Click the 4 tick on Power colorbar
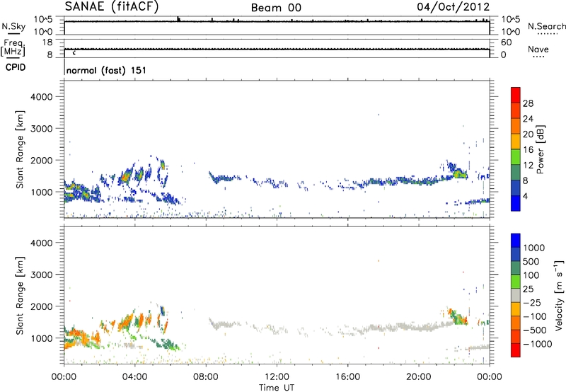Screen dimensions: 566x392 point(526,196)
